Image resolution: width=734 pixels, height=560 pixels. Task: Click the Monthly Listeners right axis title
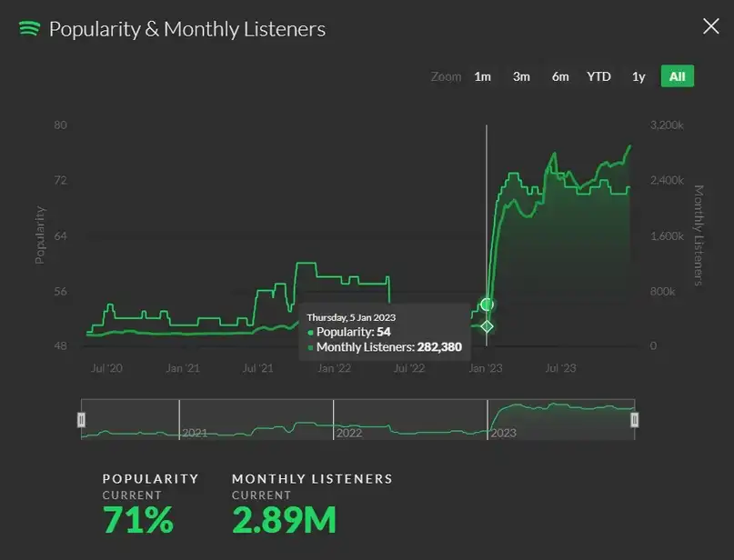[699, 235]
